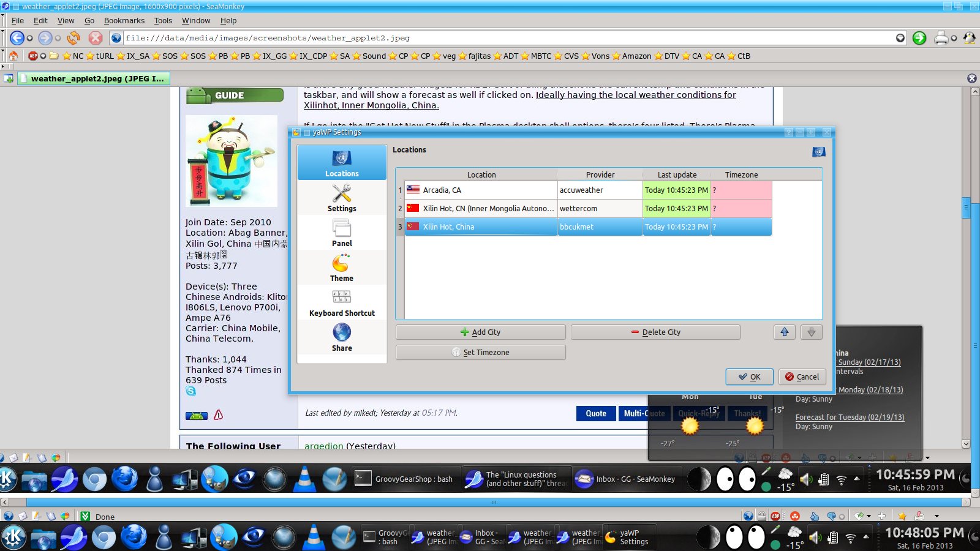Image resolution: width=980 pixels, height=551 pixels.
Task: Select the weather_applet2.jpeg tab
Action: [x=96, y=78]
